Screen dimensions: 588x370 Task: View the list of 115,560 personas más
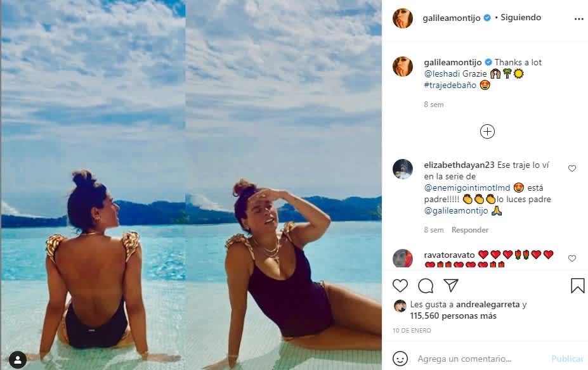click(453, 316)
